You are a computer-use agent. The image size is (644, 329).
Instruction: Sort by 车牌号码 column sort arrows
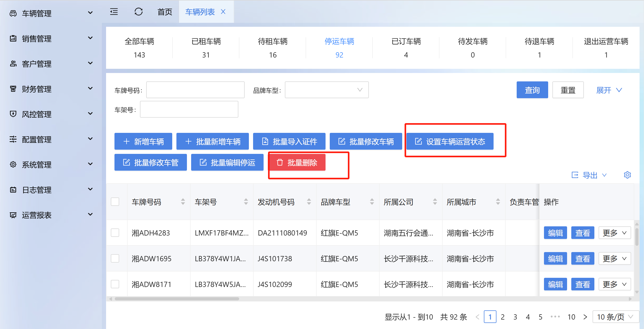[183, 202]
